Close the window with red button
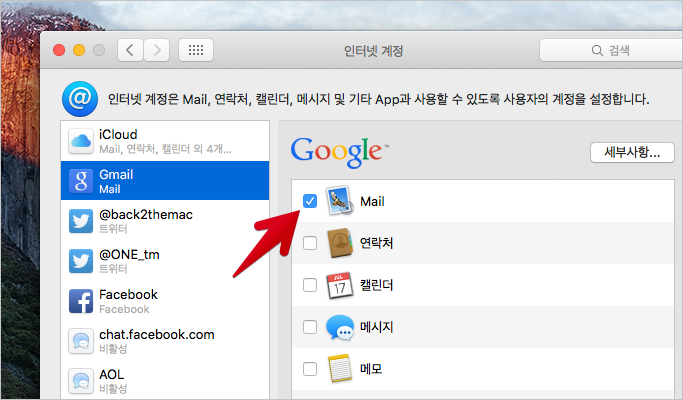 pos(59,50)
